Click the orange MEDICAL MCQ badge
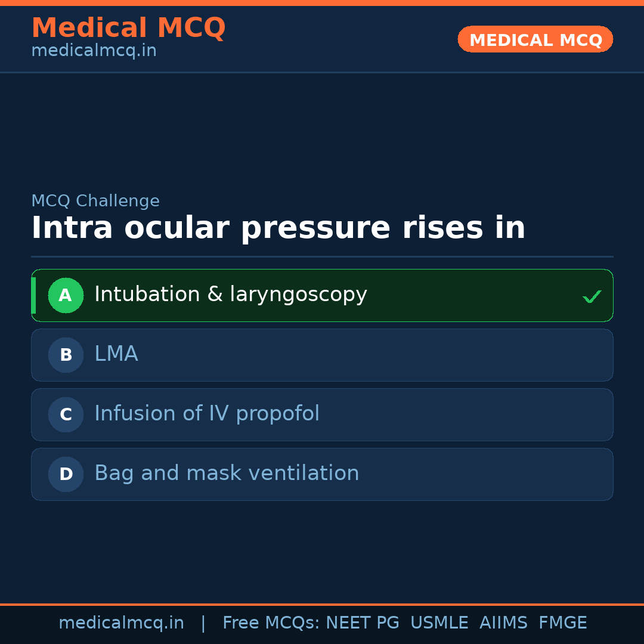The image size is (644, 644). click(x=535, y=39)
